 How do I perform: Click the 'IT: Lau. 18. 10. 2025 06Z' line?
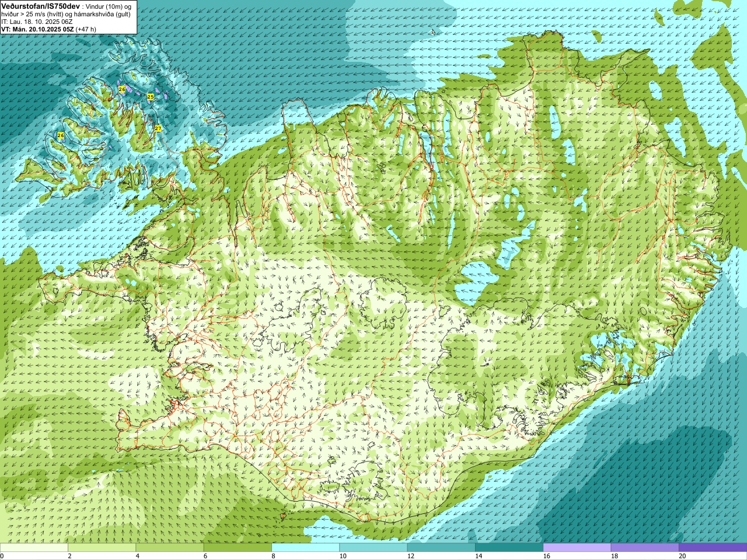(37, 22)
